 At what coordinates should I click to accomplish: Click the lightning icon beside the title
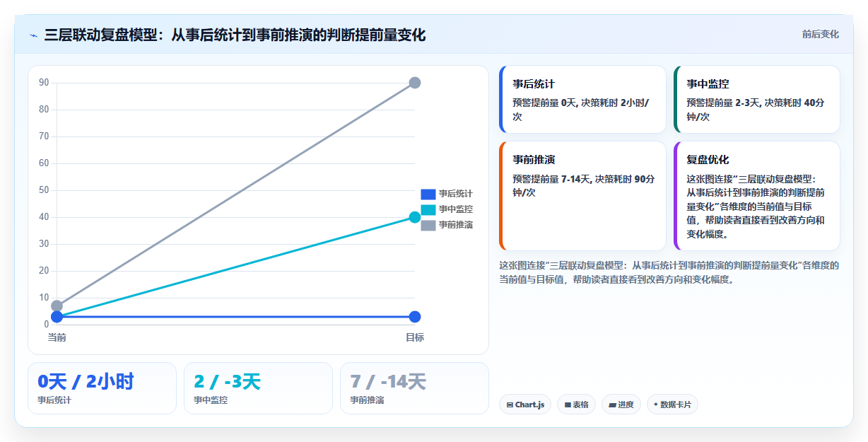click(x=33, y=35)
